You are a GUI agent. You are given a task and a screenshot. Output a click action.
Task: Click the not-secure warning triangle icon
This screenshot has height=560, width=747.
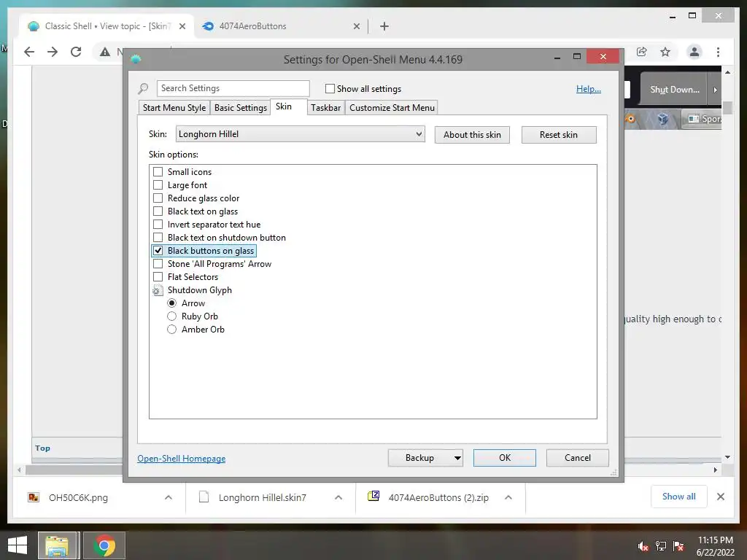(105, 52)
